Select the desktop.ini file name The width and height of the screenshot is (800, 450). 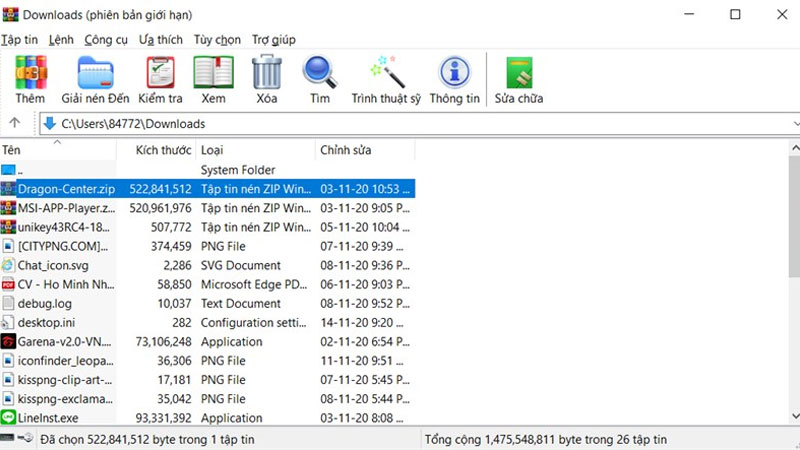(x=46, y=322)
